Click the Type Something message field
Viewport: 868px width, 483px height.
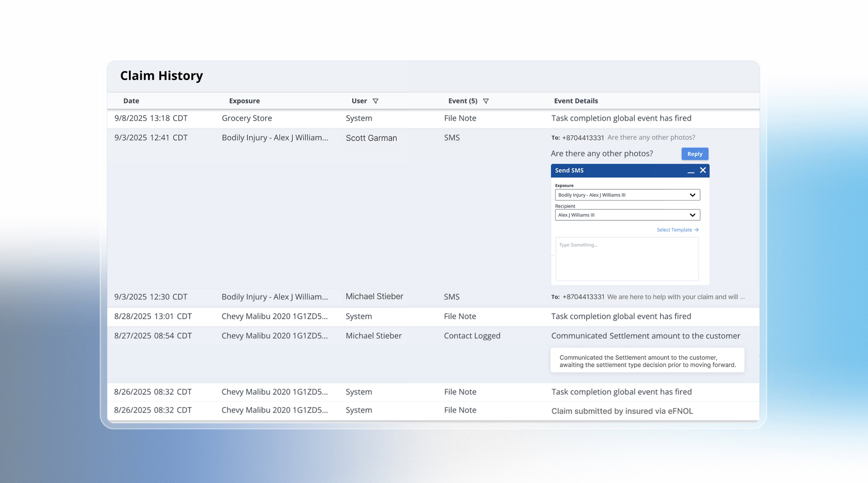(x=627, y=259)
